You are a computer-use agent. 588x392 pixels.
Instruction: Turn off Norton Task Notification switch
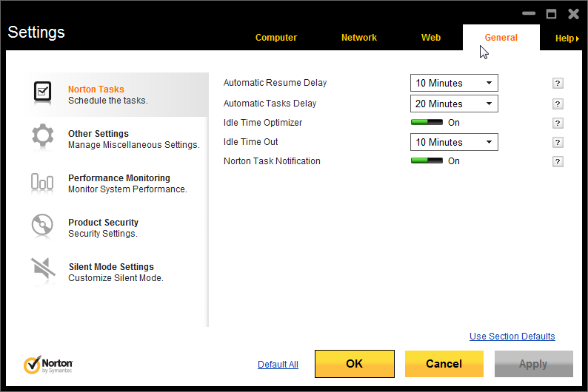pos(427,160)
